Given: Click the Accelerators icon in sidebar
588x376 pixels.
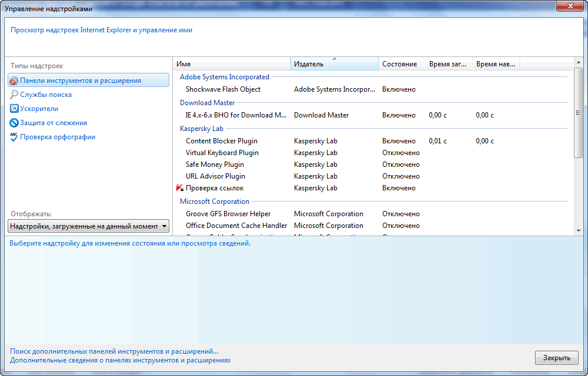Looking at the screenshot, I should (x=14, y=109).
